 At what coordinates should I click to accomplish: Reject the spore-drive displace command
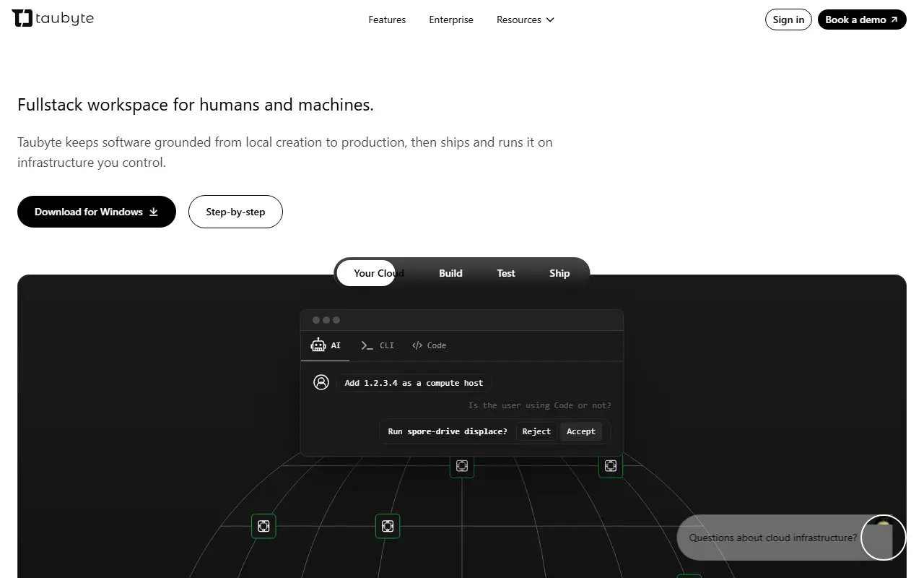536,431
